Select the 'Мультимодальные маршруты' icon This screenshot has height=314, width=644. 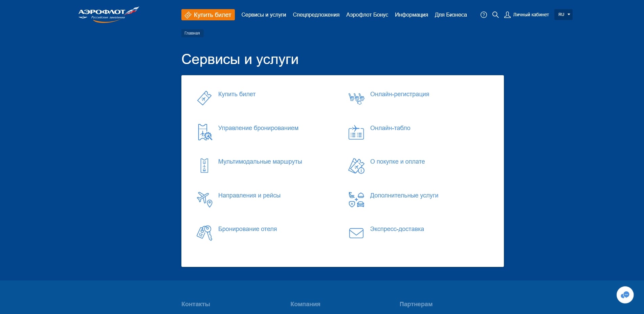pos(204,166)
